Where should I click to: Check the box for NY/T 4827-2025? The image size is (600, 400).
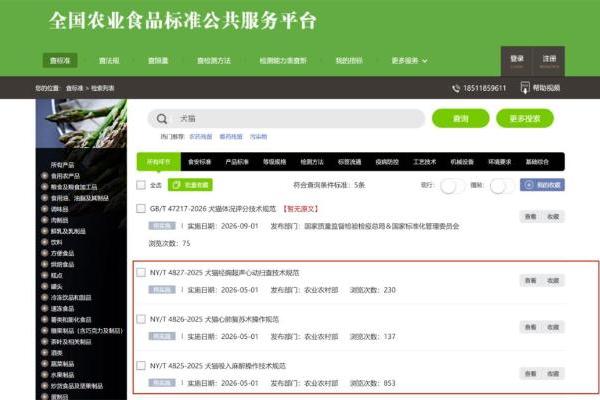[x=141, y=273]
